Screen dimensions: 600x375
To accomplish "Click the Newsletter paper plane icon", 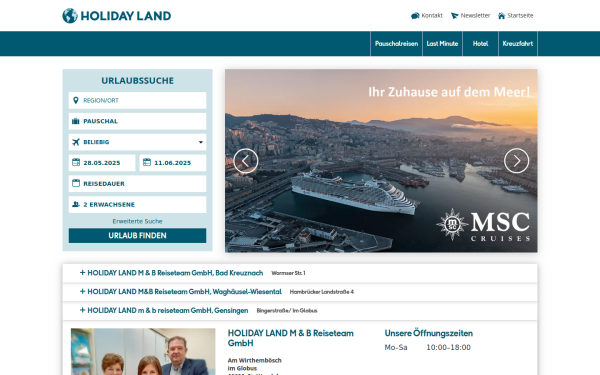I will click(455, 16).
